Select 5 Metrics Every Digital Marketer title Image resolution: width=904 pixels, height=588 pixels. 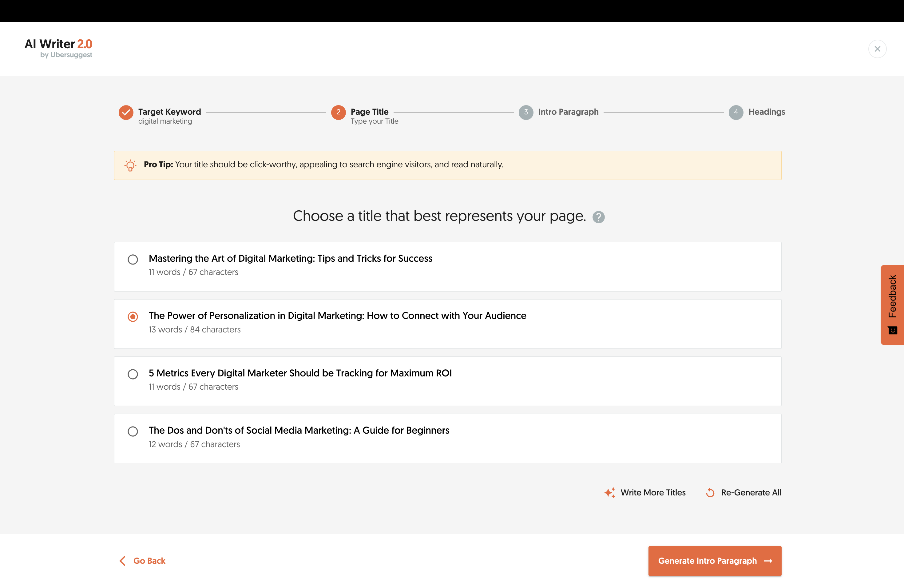point(133,374)
